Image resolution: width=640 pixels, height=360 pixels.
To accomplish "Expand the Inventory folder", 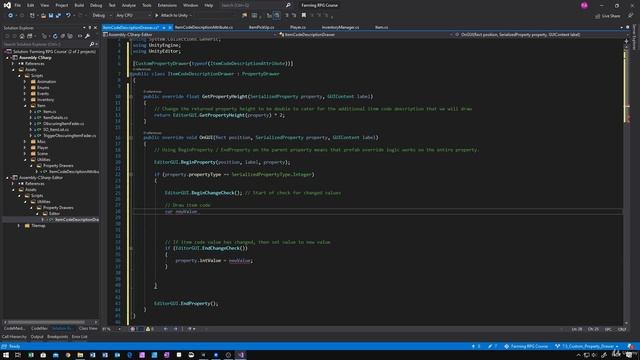I will (x=25, y=100).
